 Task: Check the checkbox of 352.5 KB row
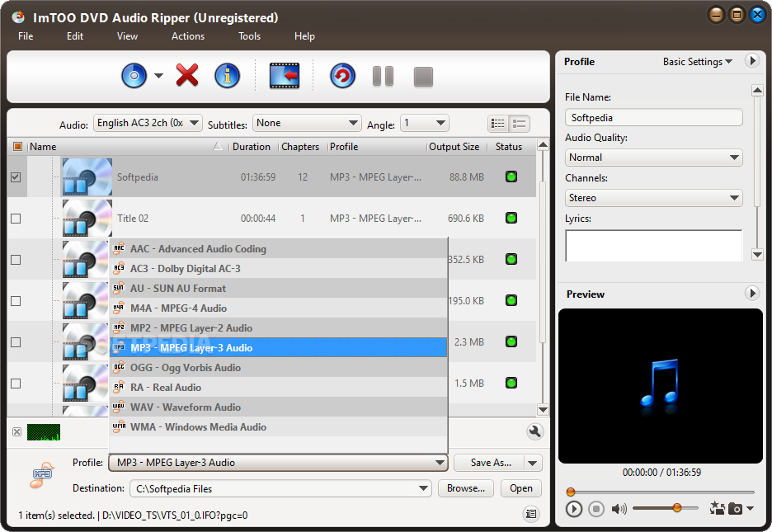(16, 259)
